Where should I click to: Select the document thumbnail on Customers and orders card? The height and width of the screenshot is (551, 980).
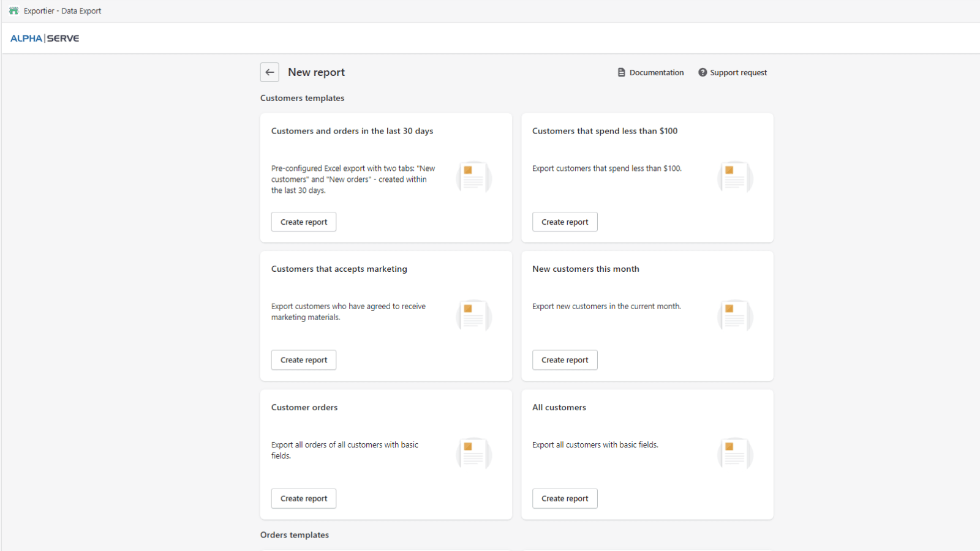[473, 178]
